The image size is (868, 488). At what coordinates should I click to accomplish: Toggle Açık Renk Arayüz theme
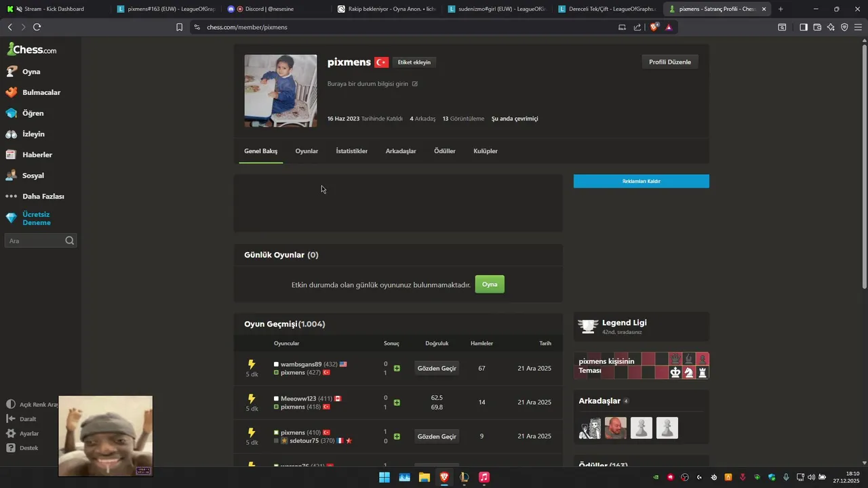(32, 405)
